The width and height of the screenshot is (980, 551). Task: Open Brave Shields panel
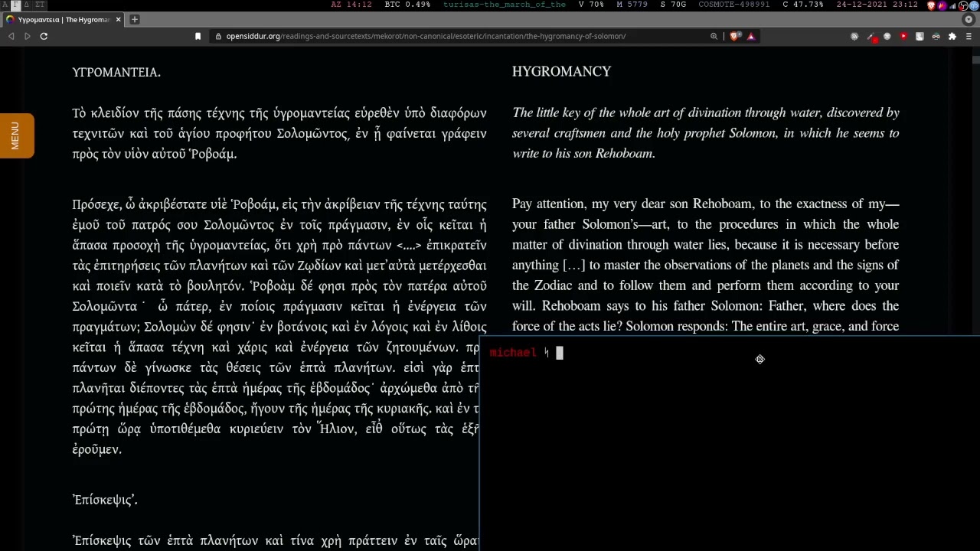click(735, 36)
